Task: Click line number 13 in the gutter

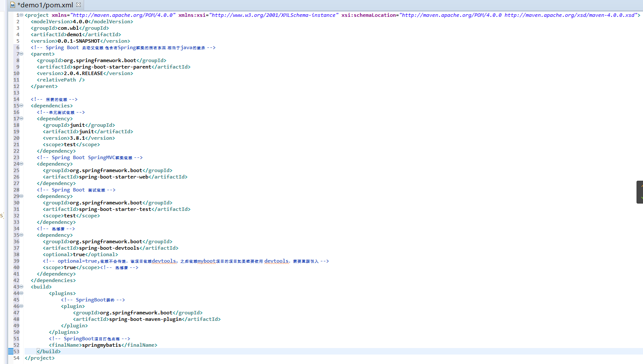Action: point(16,93)
